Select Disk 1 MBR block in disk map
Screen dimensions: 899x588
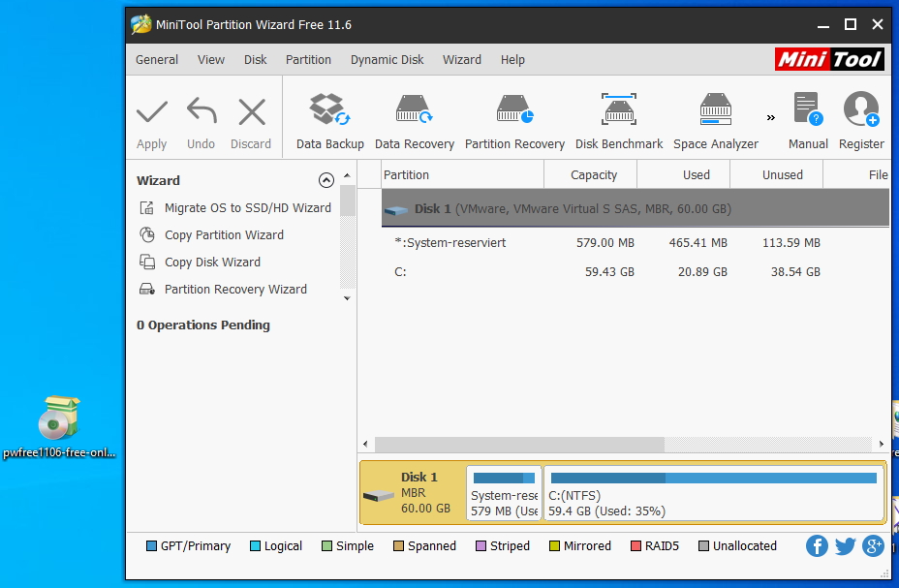(x=413, y=493)
